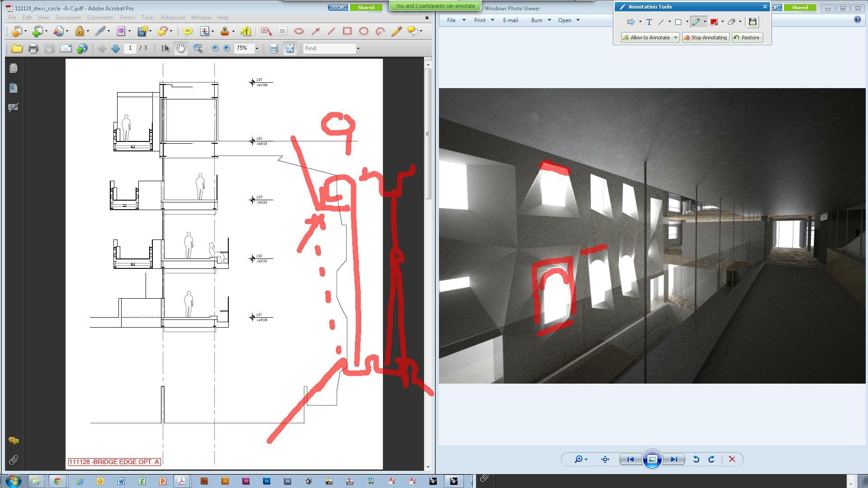
Task: Select the Polygon Line tool
Action: 380,31
